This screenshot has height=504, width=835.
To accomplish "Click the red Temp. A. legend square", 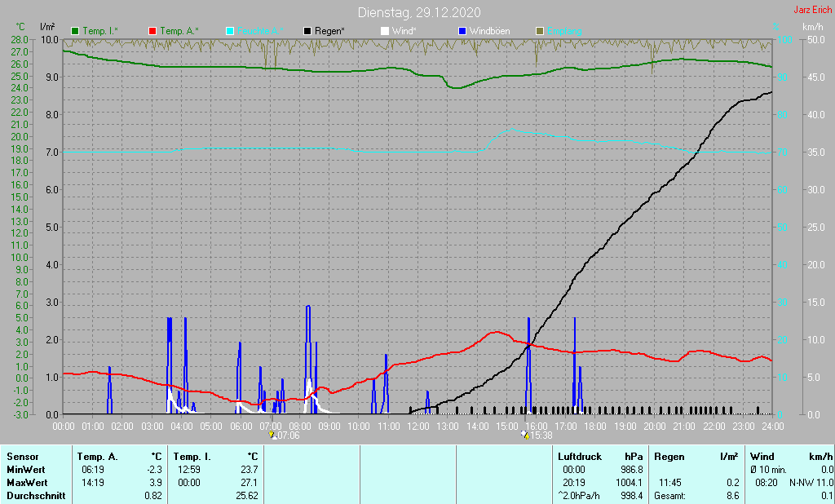I will (x=152, y=32).
